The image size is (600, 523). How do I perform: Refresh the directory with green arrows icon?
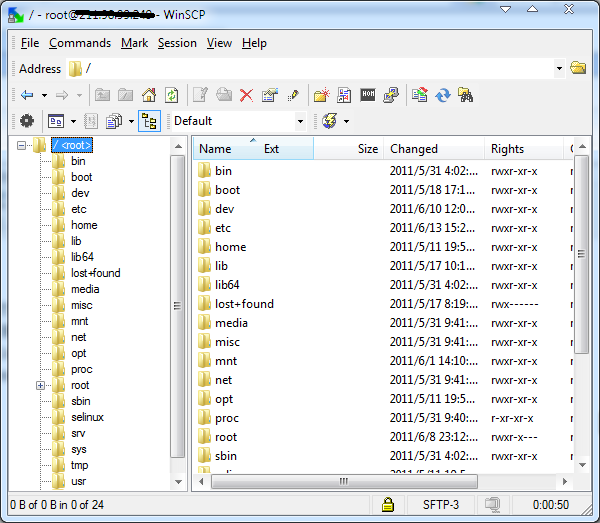click(171, 95)
